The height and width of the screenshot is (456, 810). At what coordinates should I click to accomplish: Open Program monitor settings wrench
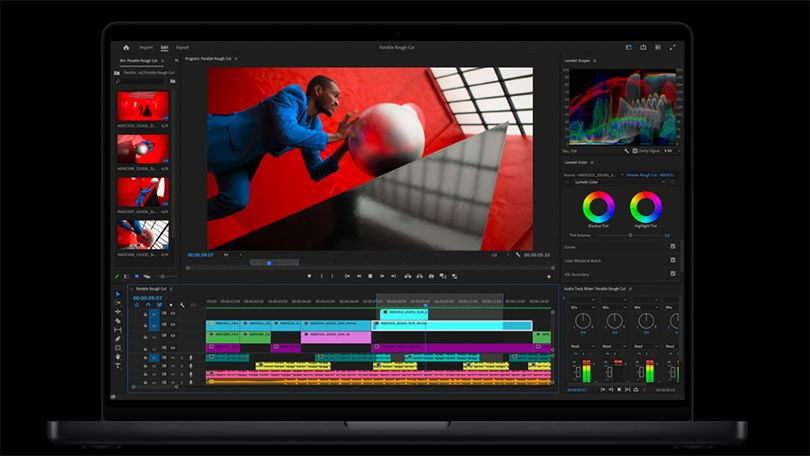pos(518,255)
